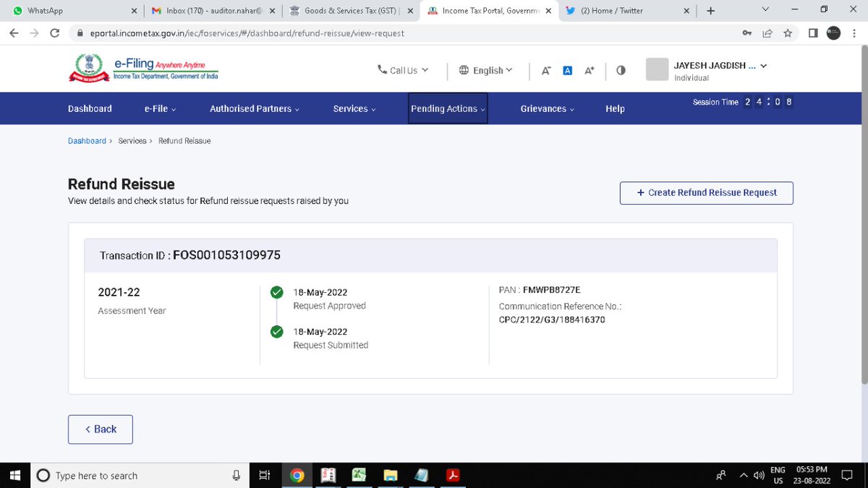Reload the page
868x488 pixels.
(55, 33)
